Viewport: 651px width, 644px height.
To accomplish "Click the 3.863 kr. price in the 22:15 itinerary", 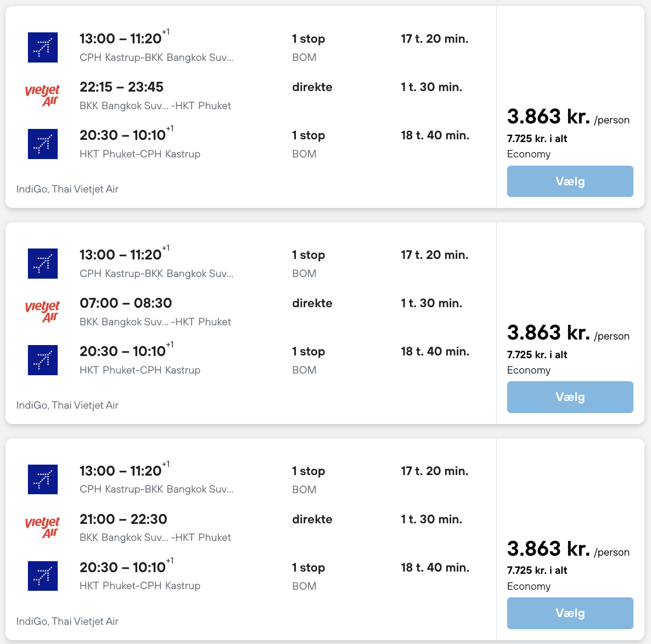I will click(548, 117).
